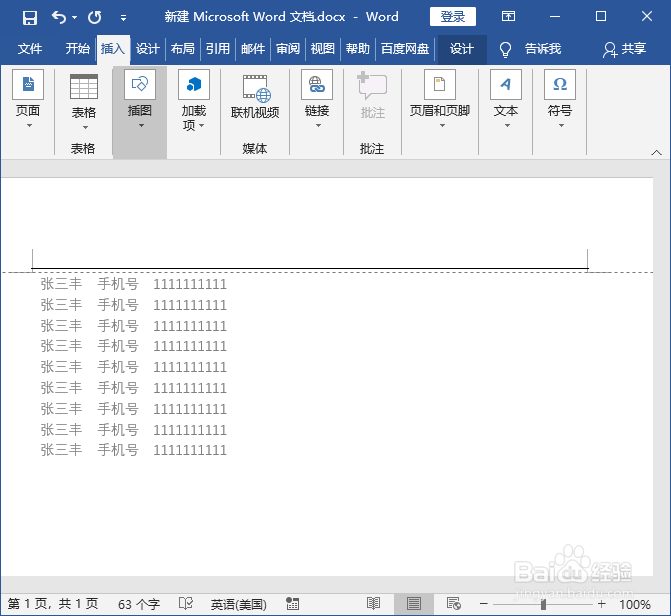Switch to the first 设计 tab
The width and height of the screenshot is (671, 616).
[x=148, y=49]
